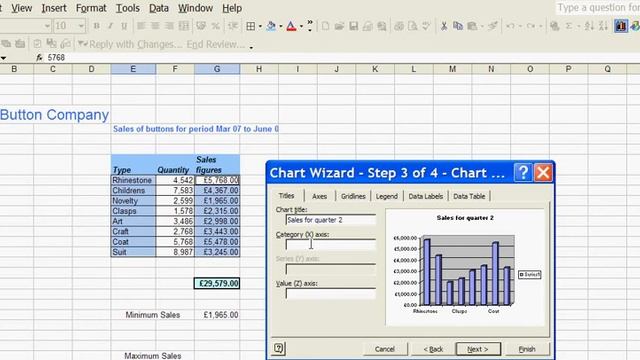The height and width of the screenshot is (360, 640).
Task: Click the Cancel button in Chart Wizard
Action: tap(384, 349)
